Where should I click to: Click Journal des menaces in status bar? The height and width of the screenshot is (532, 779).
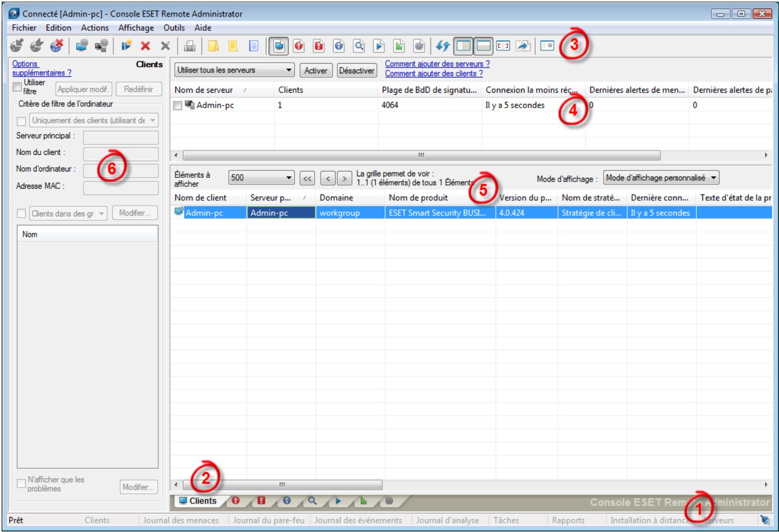(181, 520)
